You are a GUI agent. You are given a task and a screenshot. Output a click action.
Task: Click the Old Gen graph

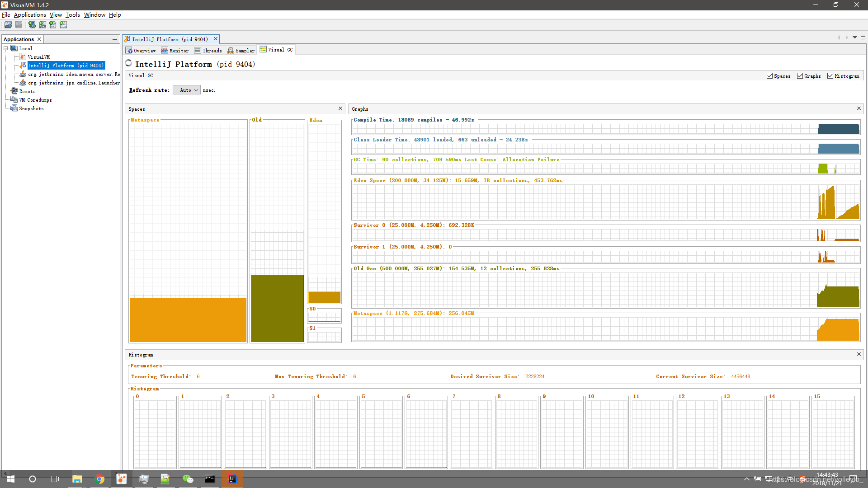tap(606, 290)
